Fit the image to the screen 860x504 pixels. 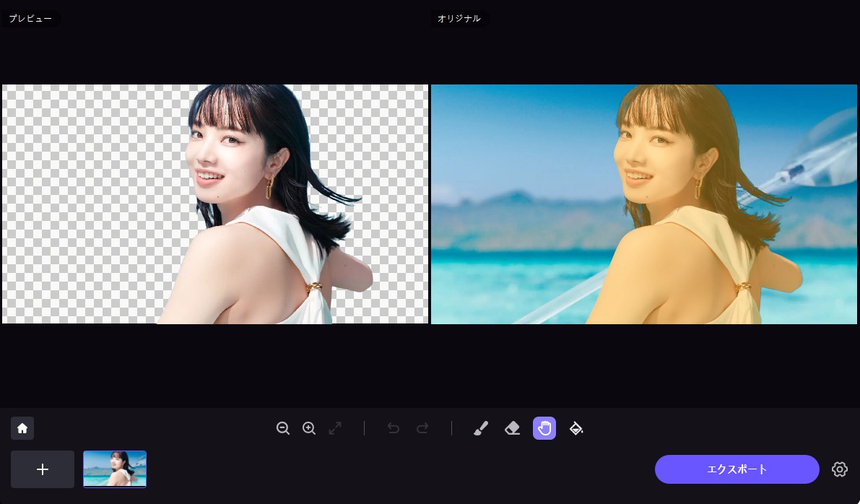pyautogui.click(x=335, y=428)
